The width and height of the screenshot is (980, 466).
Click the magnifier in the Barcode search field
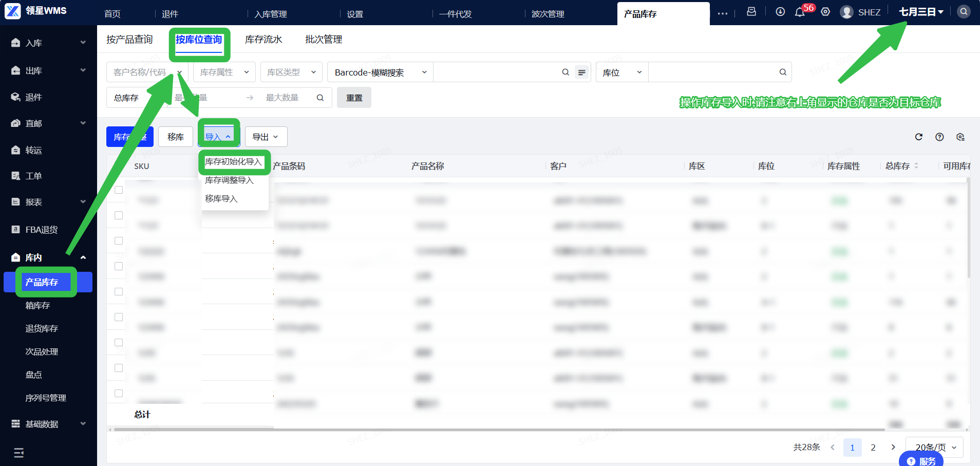click(x=566, y=72)
